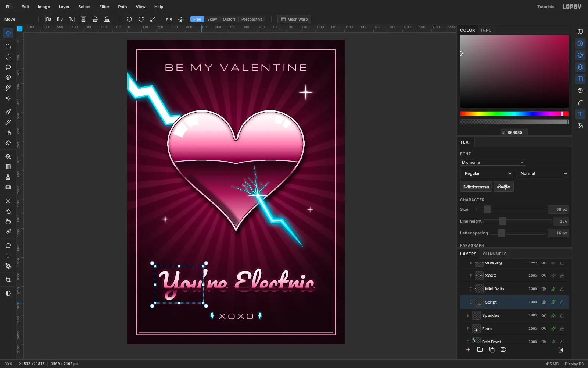Open History panel from right sidebar
The width and height of the screenshot is (588, 368).
pos(580,91)
